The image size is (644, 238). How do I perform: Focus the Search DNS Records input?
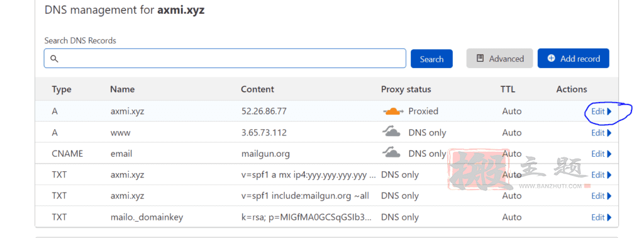coord(225,59)
